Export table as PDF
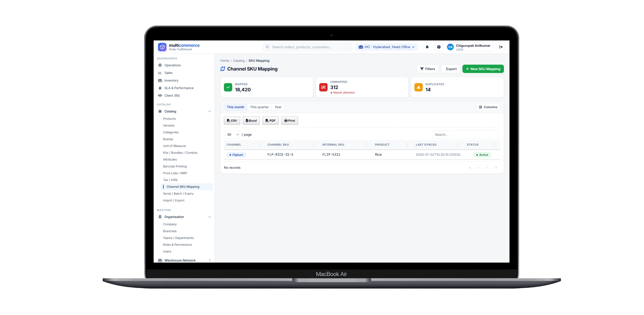This screenshot has width=644, height=315. coord(270,120)
